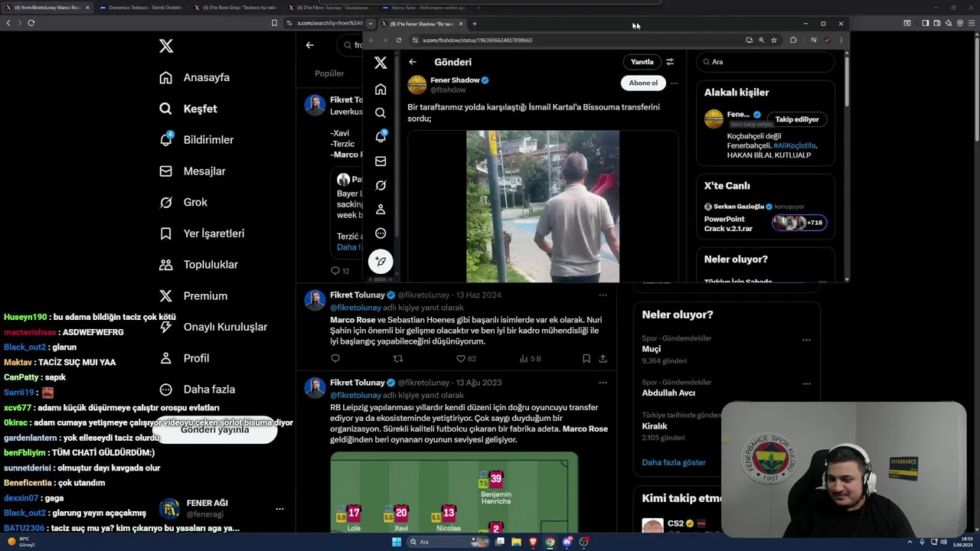
Task: Click the Abone ol button
Action: (643, 83)
